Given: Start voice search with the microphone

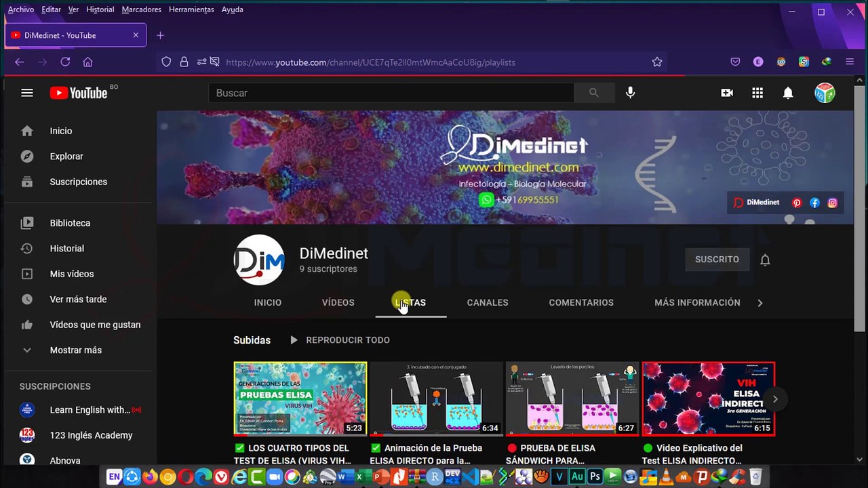Looking at the screenshot, I should [x=631, y=93].
